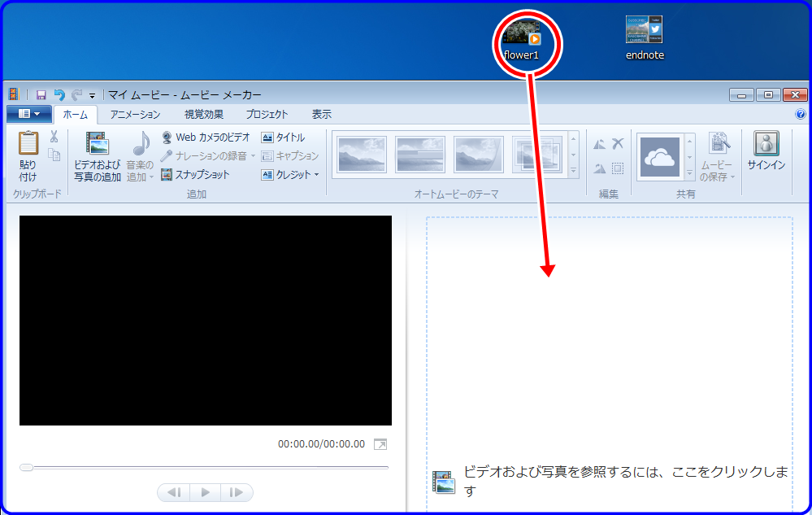Click the Add music (音楽の追加) note icon
The width and height of the screenshot is (812, 515).
pyautogui.click(x=141, y=143)
